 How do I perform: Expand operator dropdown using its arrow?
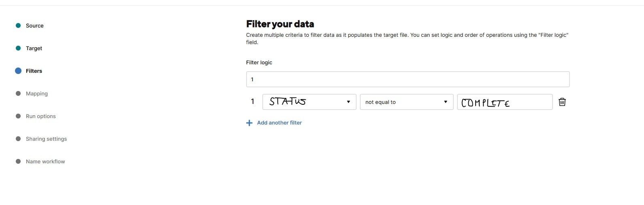pyautogui.click(x=446, y=102)
